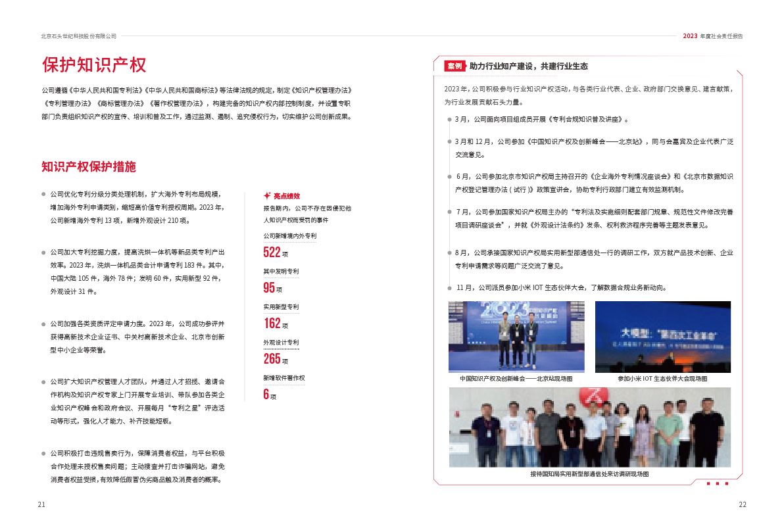Screen dimensions: 784x532
Task: Select the 保护知识产权 main heading
Action: point(93,65)
